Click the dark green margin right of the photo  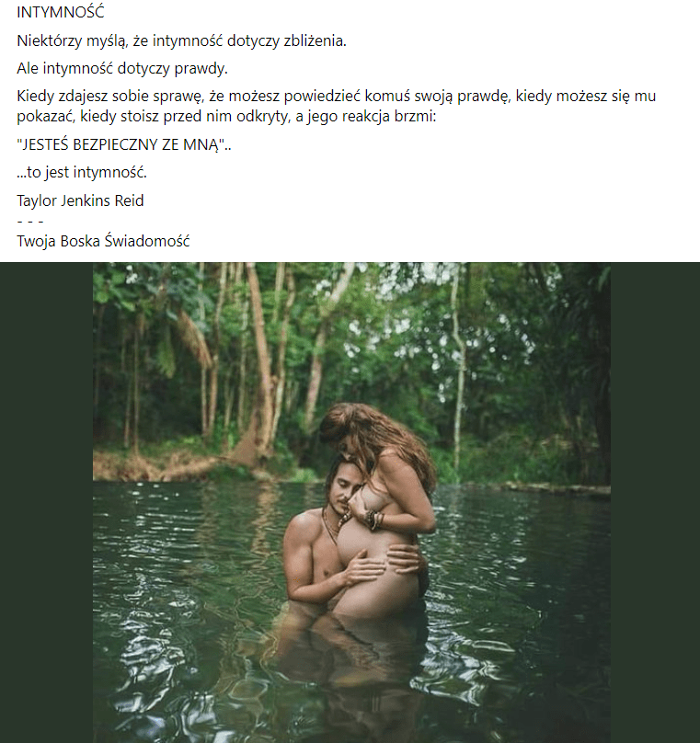coord(655,502)
